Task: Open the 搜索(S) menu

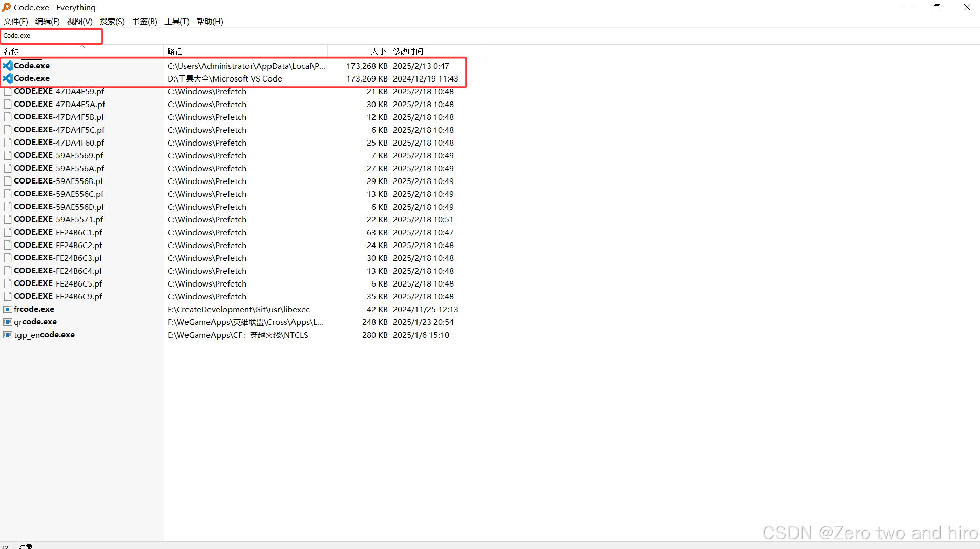Action: click(112, 21)
